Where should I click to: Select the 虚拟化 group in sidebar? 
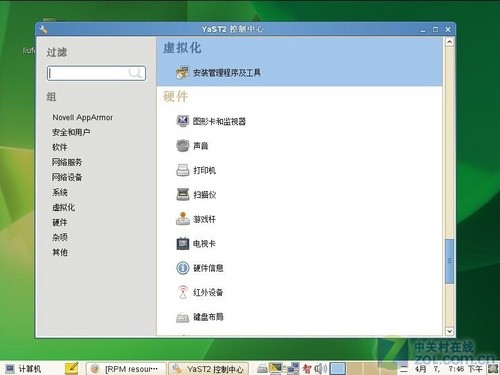(x=63, y=207)
